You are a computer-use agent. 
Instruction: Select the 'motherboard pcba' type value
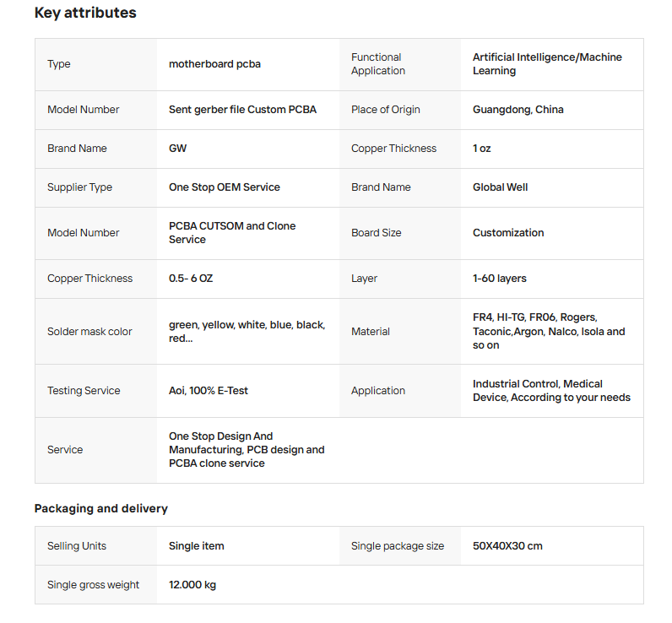214,64
